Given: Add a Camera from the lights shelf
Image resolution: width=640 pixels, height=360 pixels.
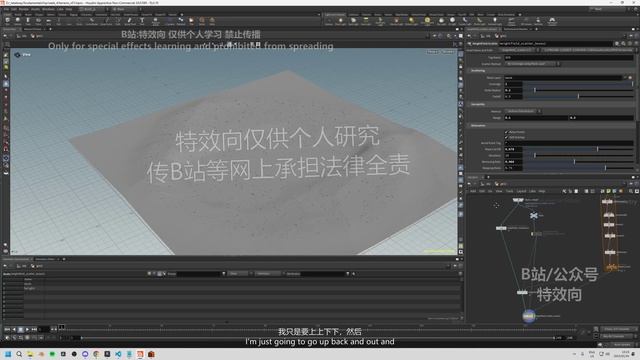Looking at the screenshot, I should coord(329,21).
